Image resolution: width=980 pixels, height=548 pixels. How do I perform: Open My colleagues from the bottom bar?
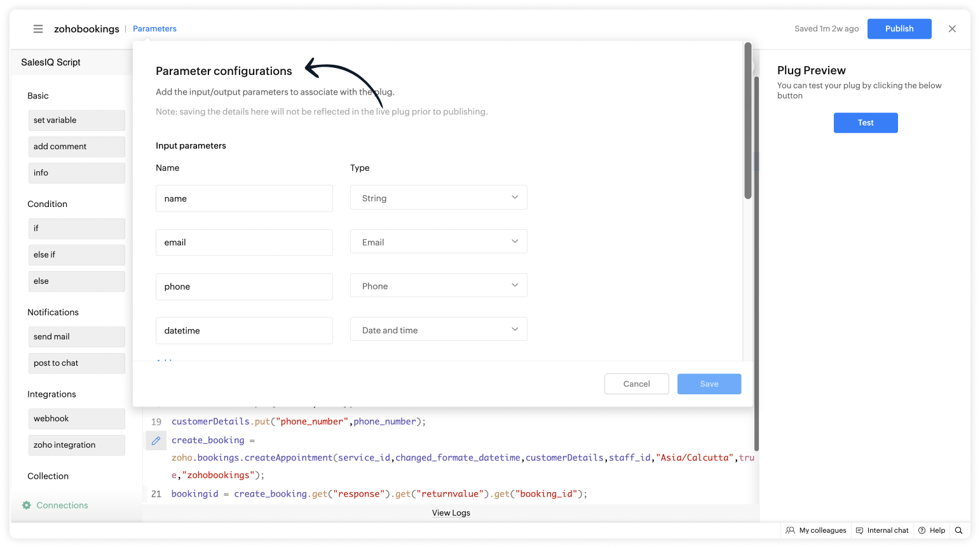[x=816, y=530]
